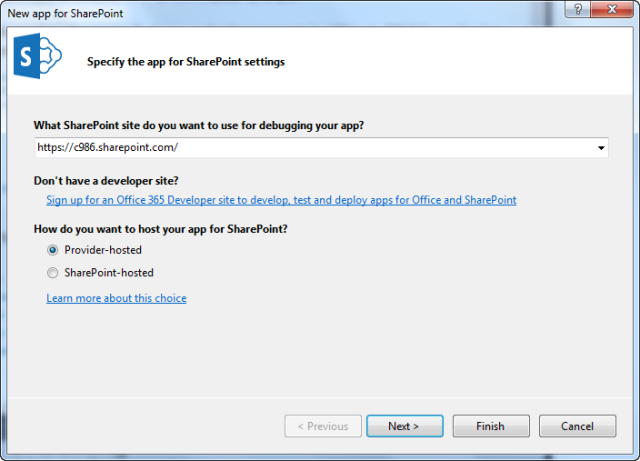The height and width of the screenshot is (461, 640).
Task: Open the Office 365 Developer site sign-up link
Action: (x=281, y=200)
